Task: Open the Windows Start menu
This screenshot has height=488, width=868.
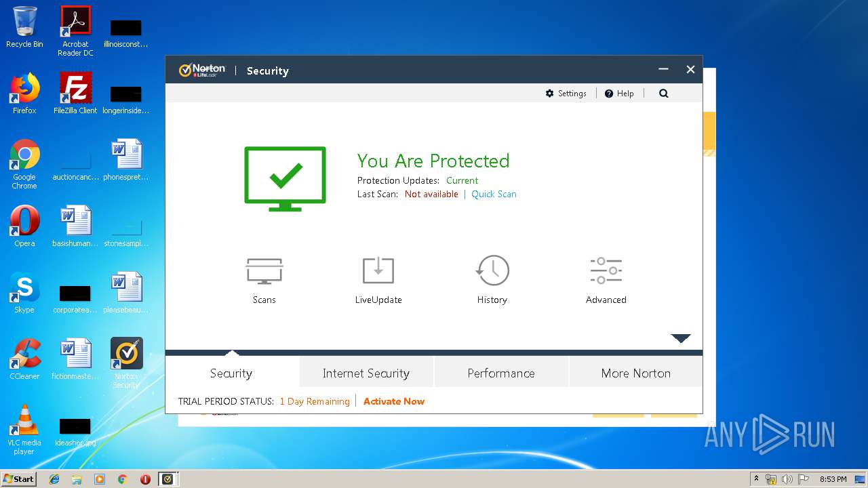Action: click(x=19, y=479)
